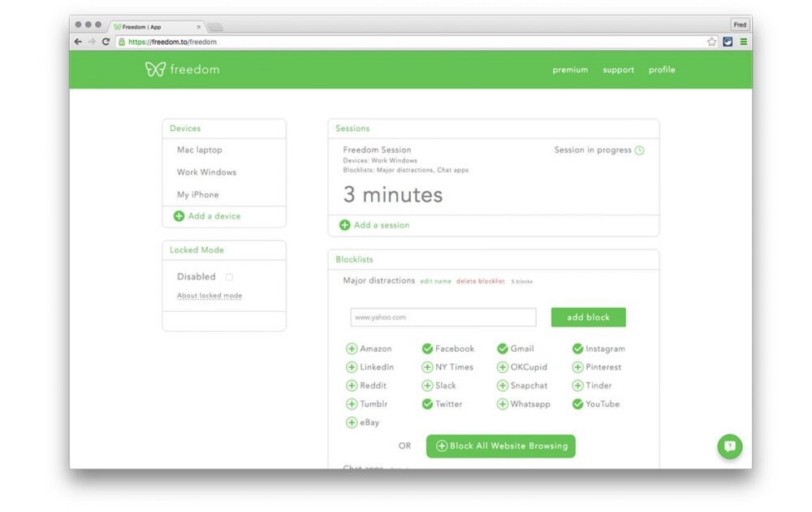Add Snapchat to the blocklist

pos(503,385)
